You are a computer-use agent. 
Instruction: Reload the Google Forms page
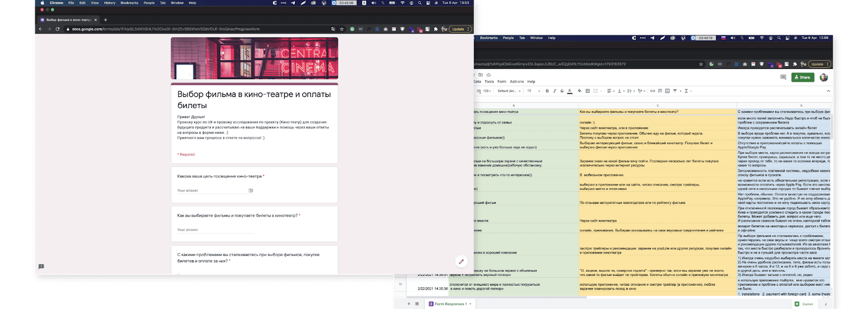coord(58,29)
